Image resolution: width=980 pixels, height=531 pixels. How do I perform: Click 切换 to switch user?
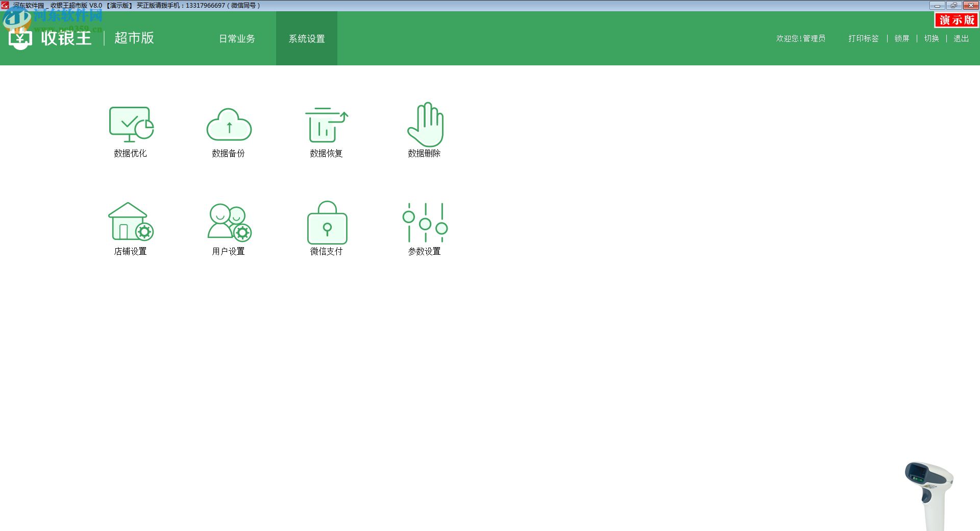pyautogui.click(x=931, y=39)
